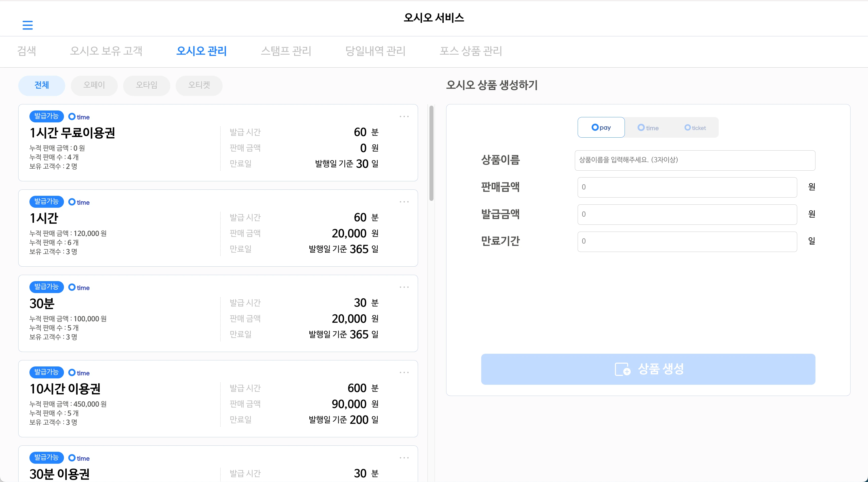Click the 발급금액 form label
This screenshot has width=868, height=482.
(x=500, y=214)
